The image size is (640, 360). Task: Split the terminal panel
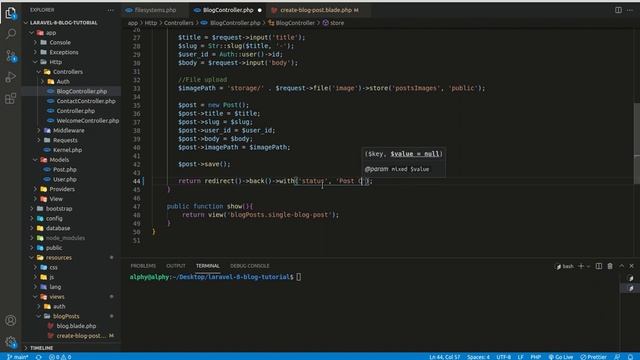point(599,266)
